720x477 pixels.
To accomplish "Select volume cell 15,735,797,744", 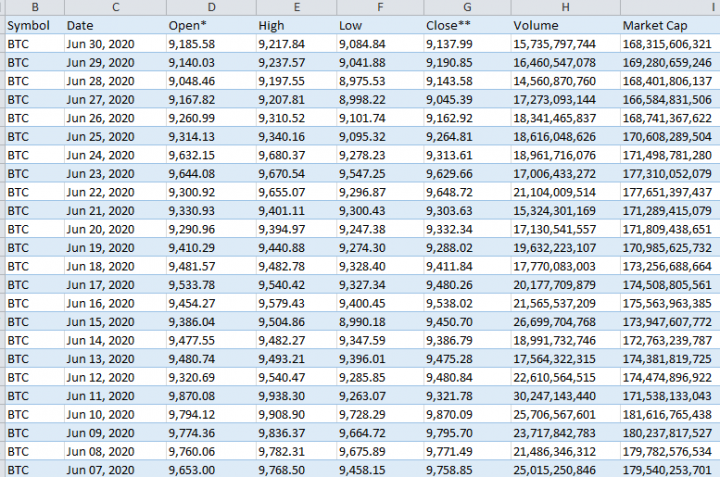I will 566,44.
